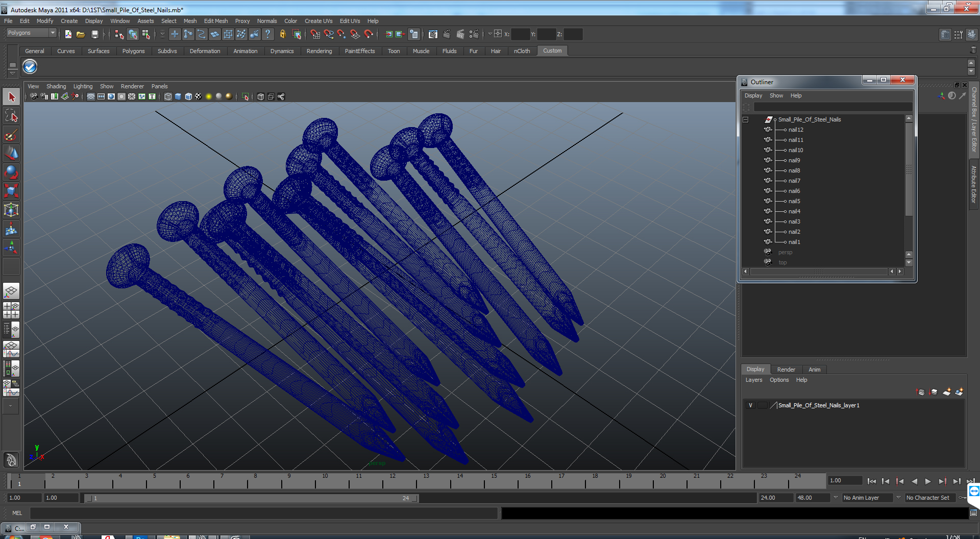Select nail12 in the Outliner
The width and height of the screenshot is (980, 539).
pyautogui.click(x=796, y=130)
